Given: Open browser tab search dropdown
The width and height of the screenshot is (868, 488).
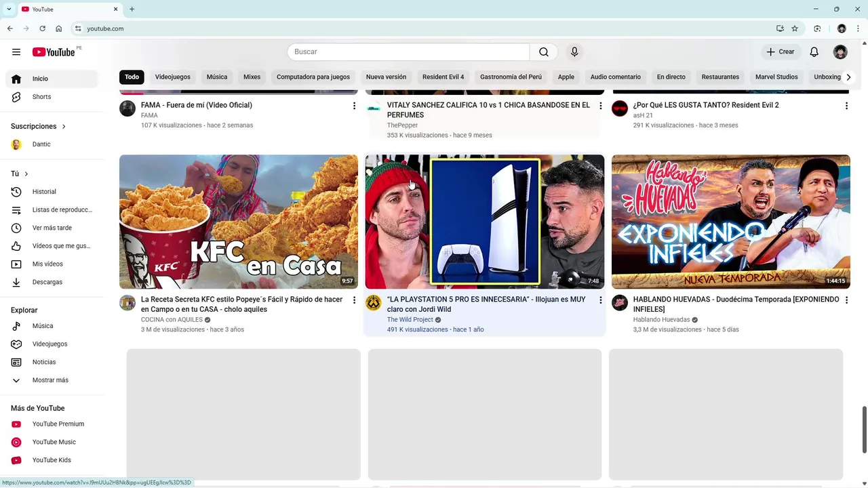Looking at the screenshot, I should pos(9,9).
